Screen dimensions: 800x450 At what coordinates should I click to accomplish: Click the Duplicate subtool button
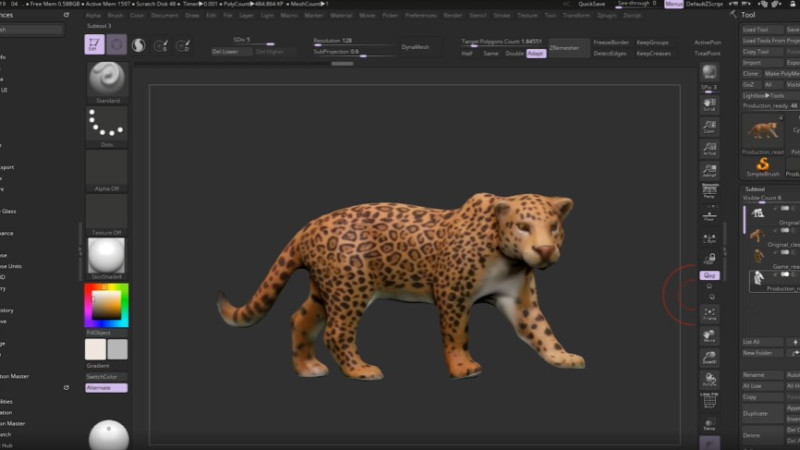[x=762, y=413]
